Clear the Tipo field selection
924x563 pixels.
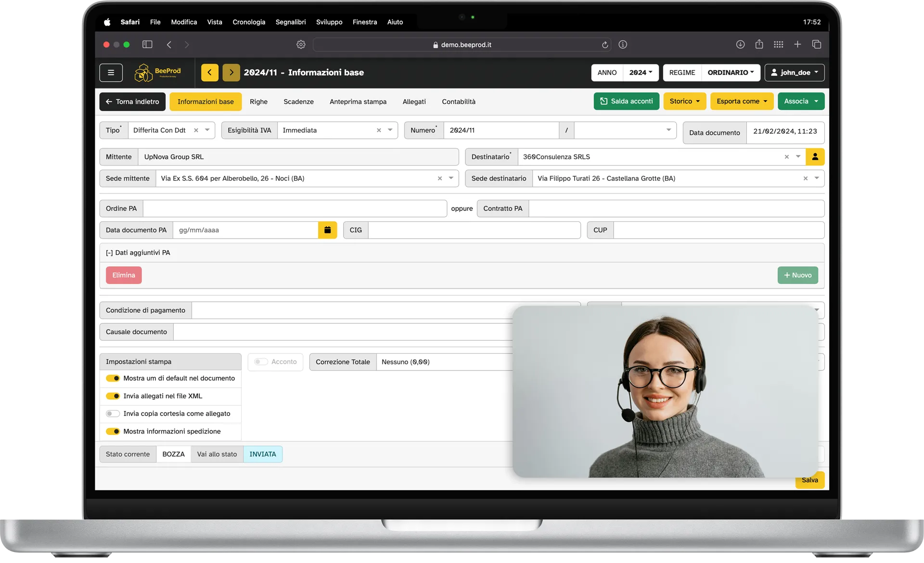[196, 130]
